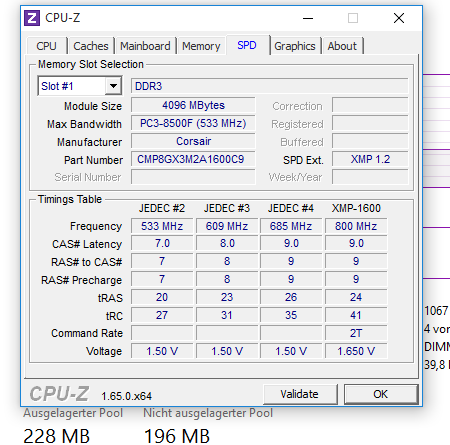
Task: Click the tRAS value 23
Action: [x=227, y=297]
